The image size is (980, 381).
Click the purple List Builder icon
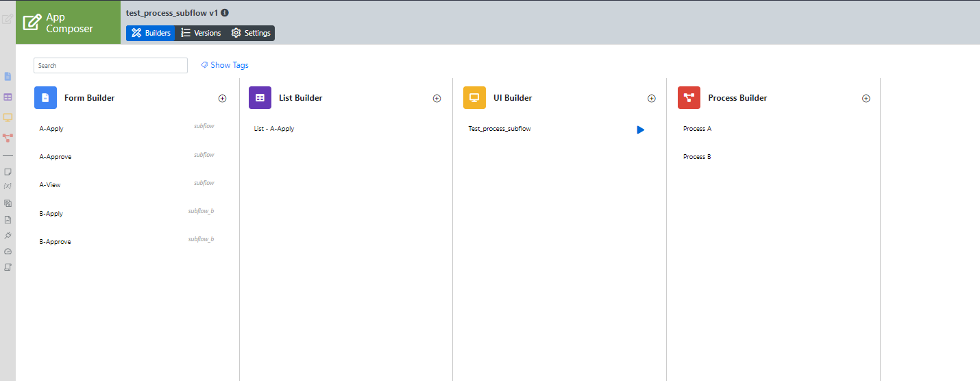[260, 98]
